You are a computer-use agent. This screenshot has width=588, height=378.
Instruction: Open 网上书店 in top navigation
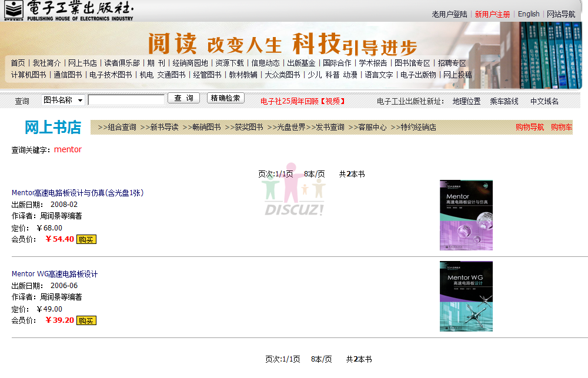point(82,63)
